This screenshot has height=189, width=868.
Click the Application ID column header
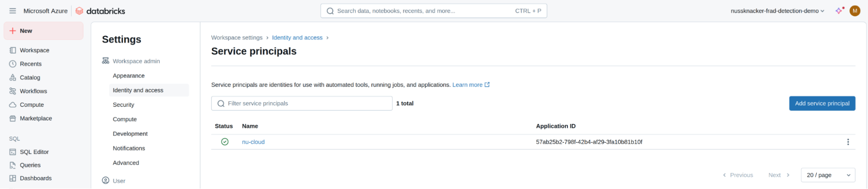click(555, 126)
